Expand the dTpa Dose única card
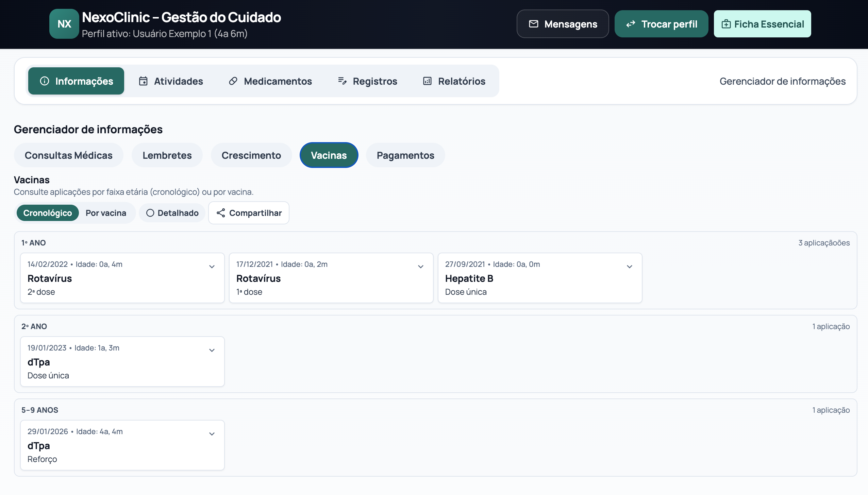The height and width of the screenshot is (495, 868). [212, 350]
